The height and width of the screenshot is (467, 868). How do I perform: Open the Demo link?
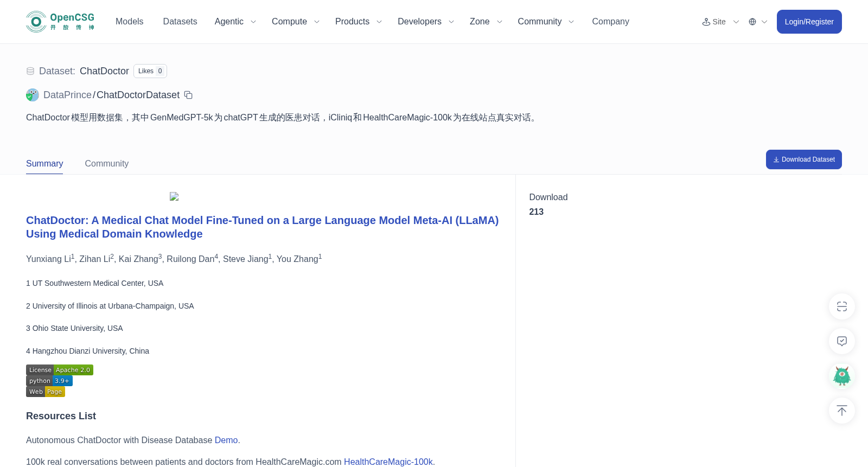point(226,440)
